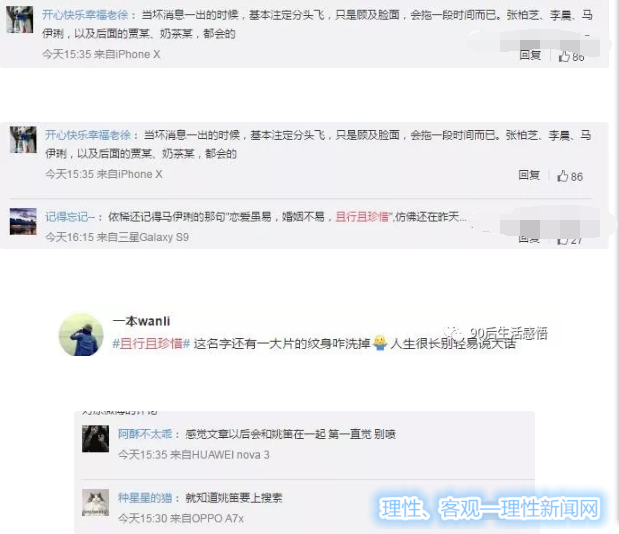
Task: Open avatar of 记得忘记- commenter
Action: click(x=23, y=221)
